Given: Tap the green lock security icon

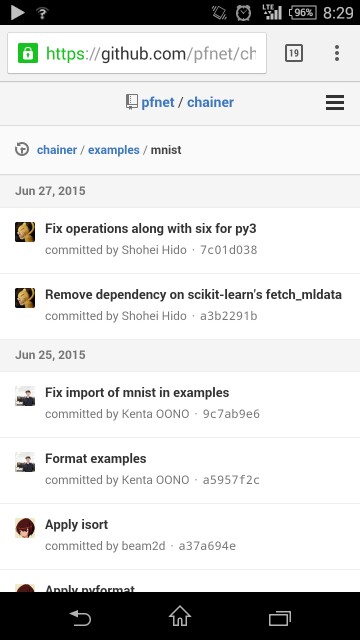Looking at the screenshot, I should (28, 53).
